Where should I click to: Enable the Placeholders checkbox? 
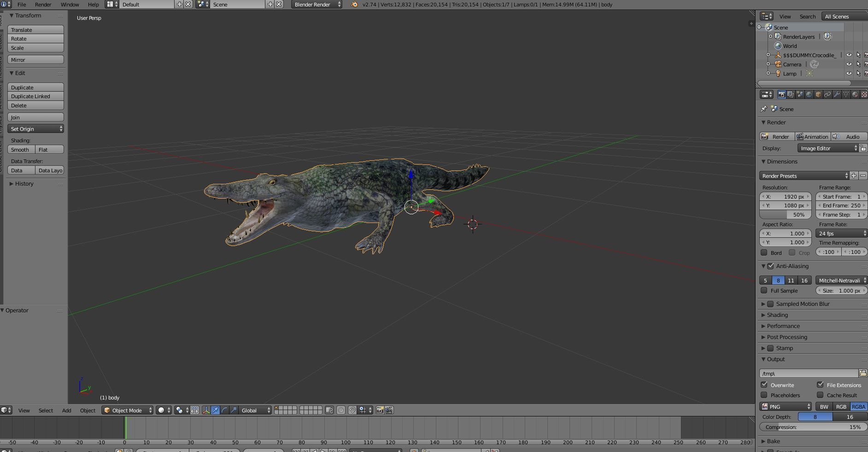(764, 395)
